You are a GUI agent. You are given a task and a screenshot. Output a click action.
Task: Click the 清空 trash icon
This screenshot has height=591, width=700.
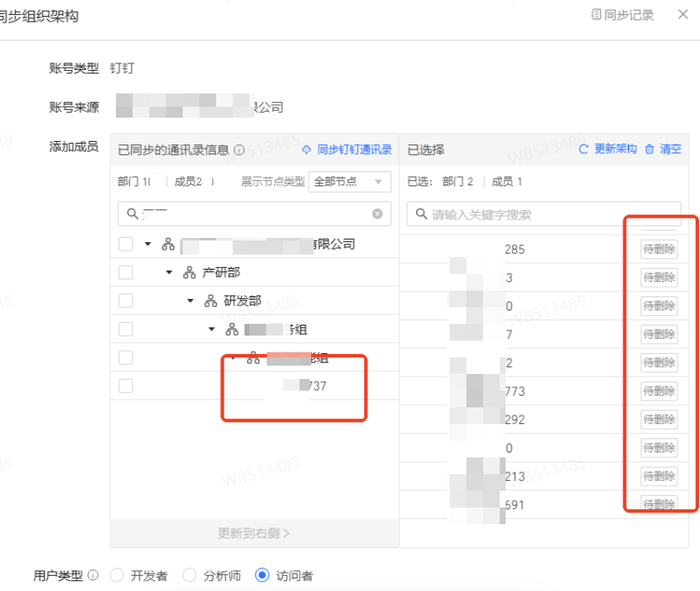tap(650, 149)
